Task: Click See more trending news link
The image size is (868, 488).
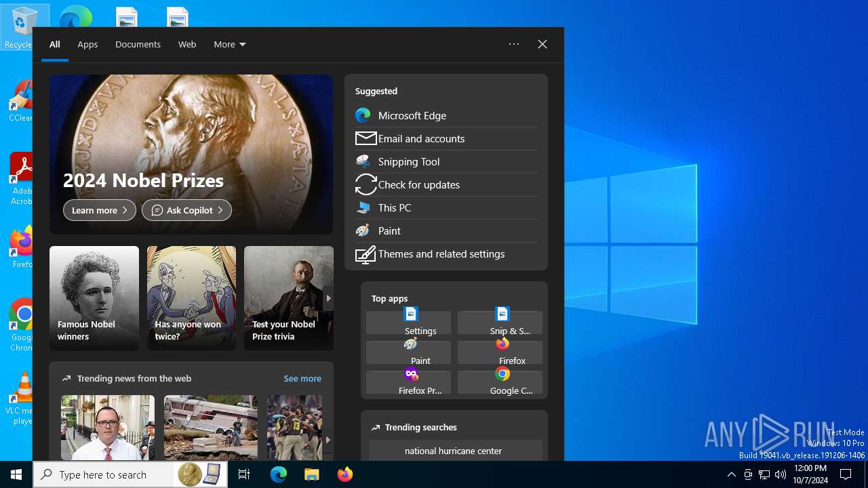Action: [x=302, y=378]
